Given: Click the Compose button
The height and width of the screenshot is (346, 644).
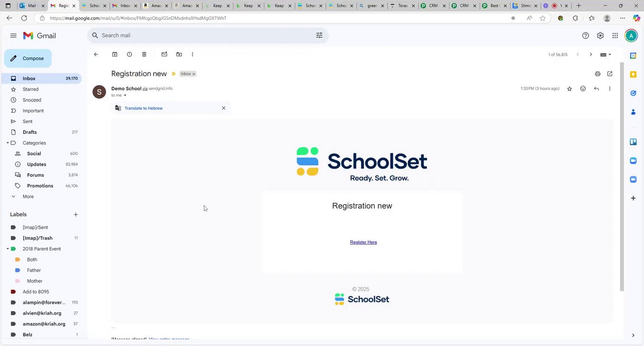Looking at the screenshot, I should [x=28, y=59].
